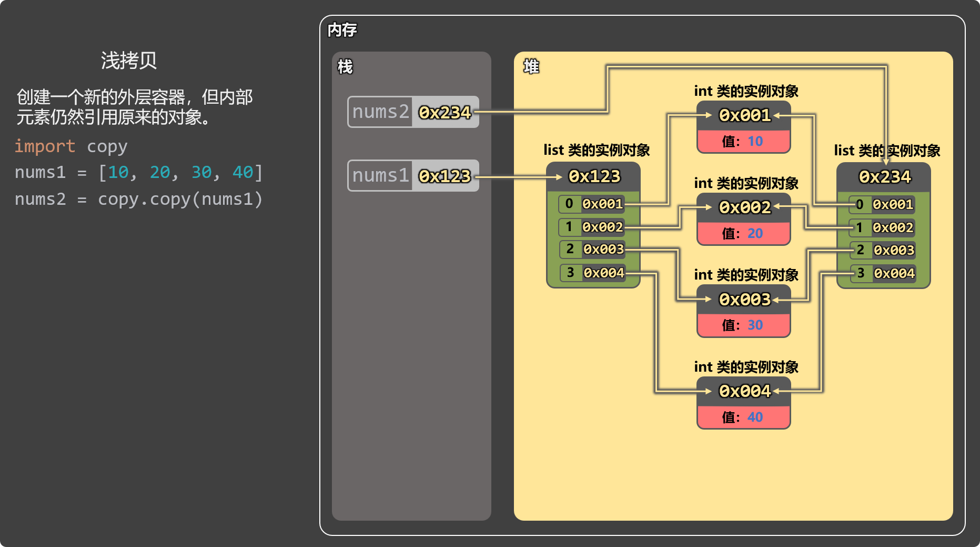The height and width of the screenshot is (547, 980).
Task: Click the 内存 memory panel label
Action: pos(342,30)
